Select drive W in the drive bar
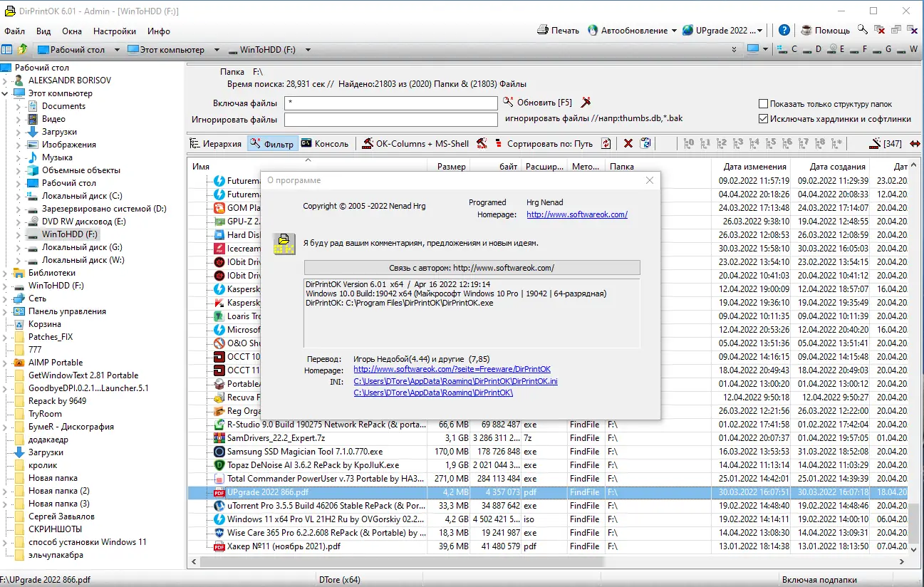The height and width of the screenshot is (587, 924). click(908, 50)
